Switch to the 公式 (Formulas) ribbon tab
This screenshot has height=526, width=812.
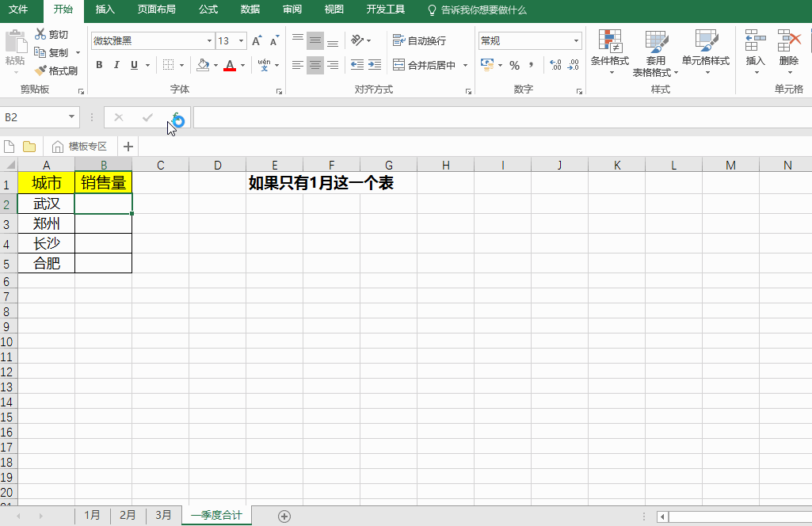pyautogui.click(x=208, y=10)
